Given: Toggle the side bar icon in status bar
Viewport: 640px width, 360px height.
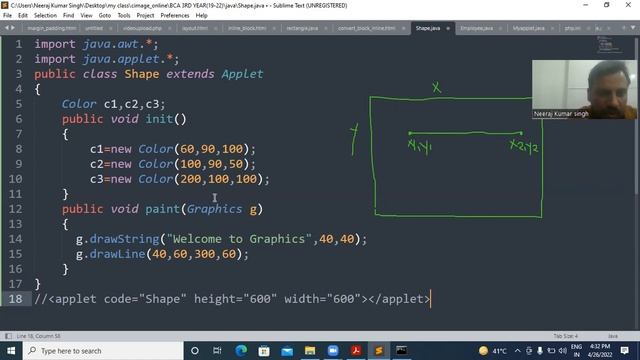Looking at the screenshot, I should pos(8,336).
